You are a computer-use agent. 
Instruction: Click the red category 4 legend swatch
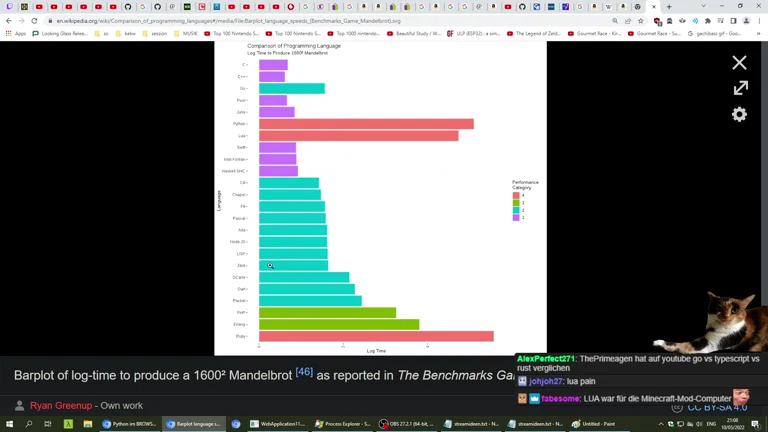pos(515,195)
